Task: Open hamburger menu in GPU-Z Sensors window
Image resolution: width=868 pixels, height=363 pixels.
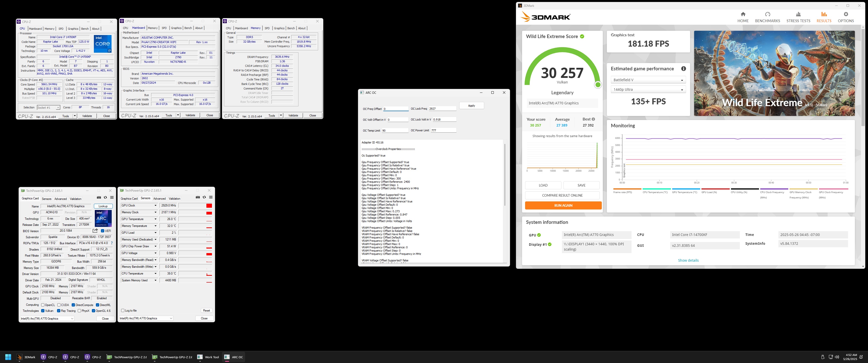Action: [x=211, y=197]
